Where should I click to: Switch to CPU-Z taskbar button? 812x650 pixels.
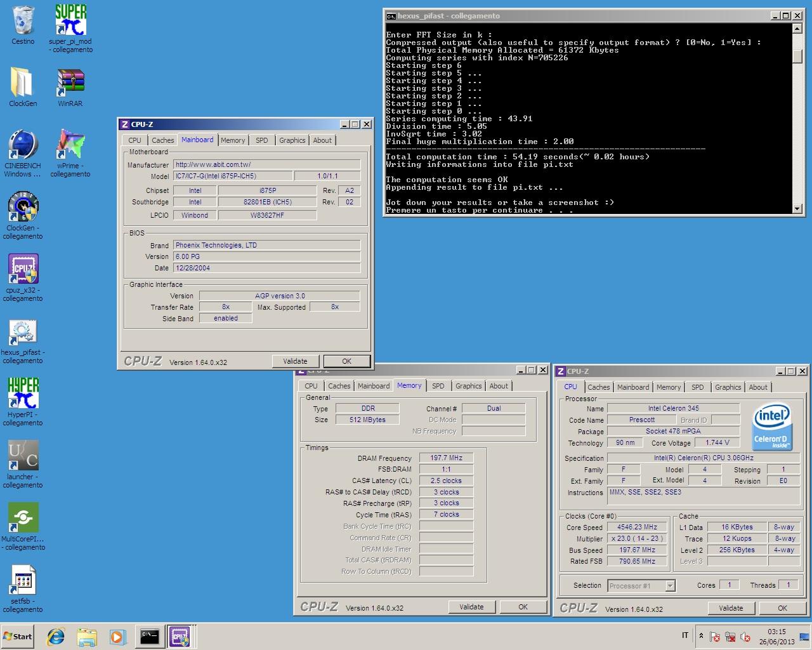(x=180, y=636)
